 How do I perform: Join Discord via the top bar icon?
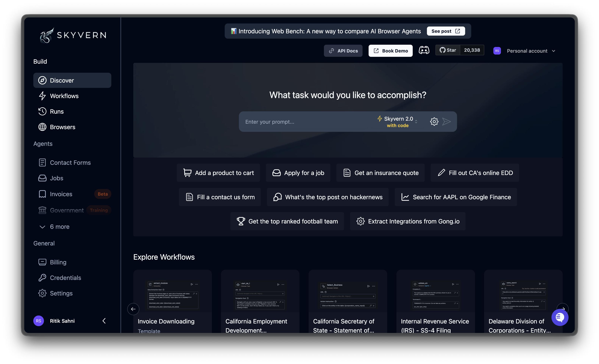click(x=424, y=50)
